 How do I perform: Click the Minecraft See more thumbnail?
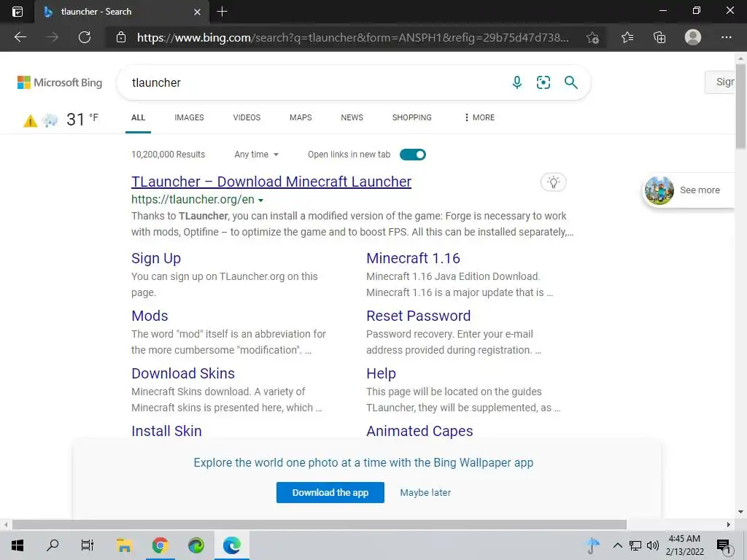[x=659, y=190]
